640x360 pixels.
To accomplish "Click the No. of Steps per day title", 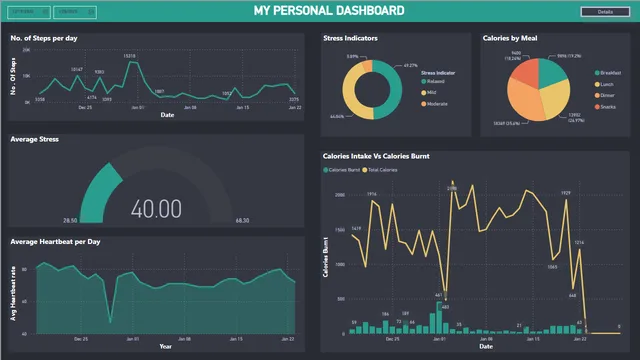I will coord(44,38).
